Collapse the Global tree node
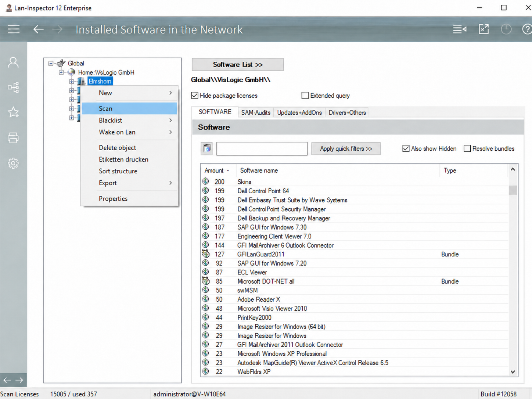The image size is (532, 399). coord(51,63)
